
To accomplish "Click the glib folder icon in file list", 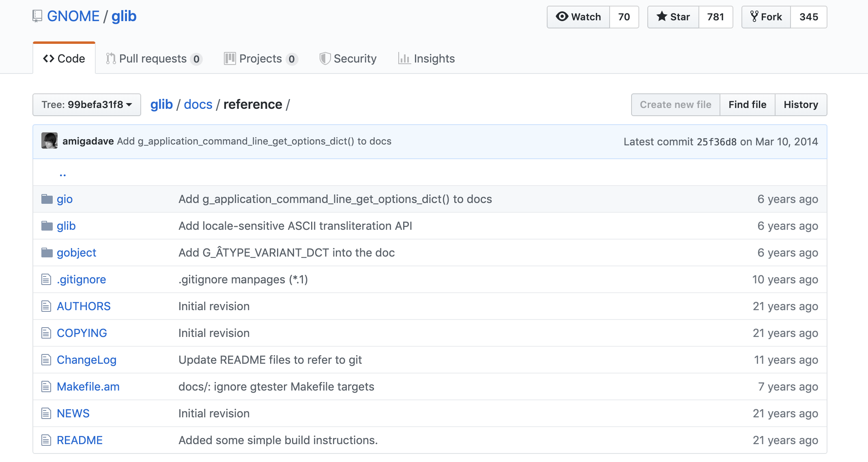I will 47,226.
